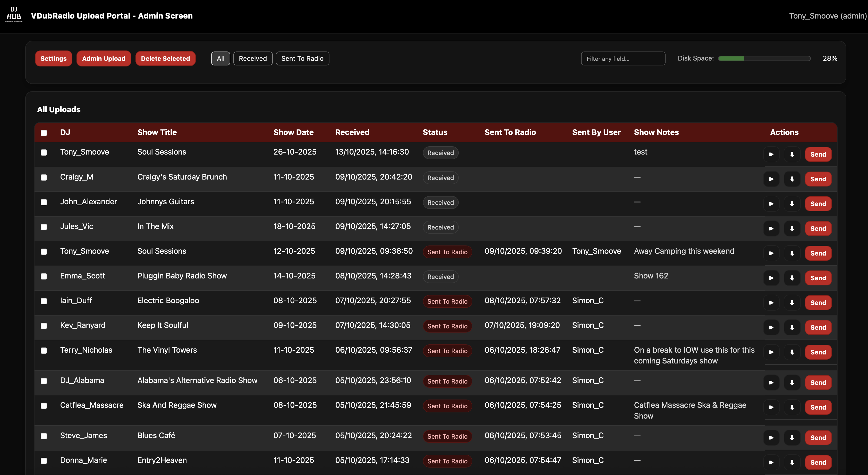The width and height of the screenshot is (868, 475).
Task: Send The Vinyl Towers to radio
Action: coord(818,352)
